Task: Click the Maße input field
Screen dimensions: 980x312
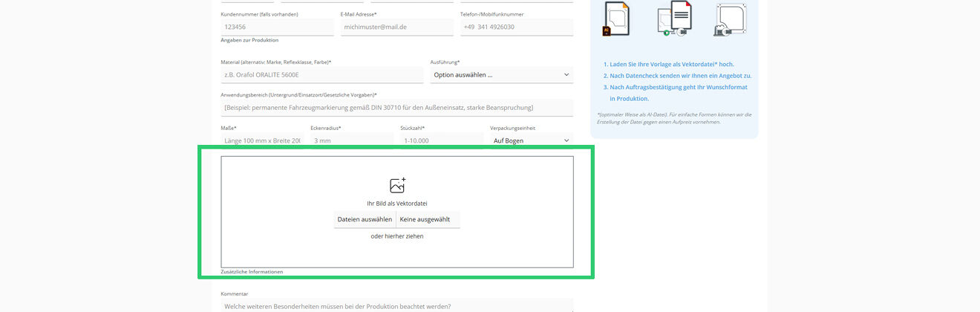Action: [262, 140]
